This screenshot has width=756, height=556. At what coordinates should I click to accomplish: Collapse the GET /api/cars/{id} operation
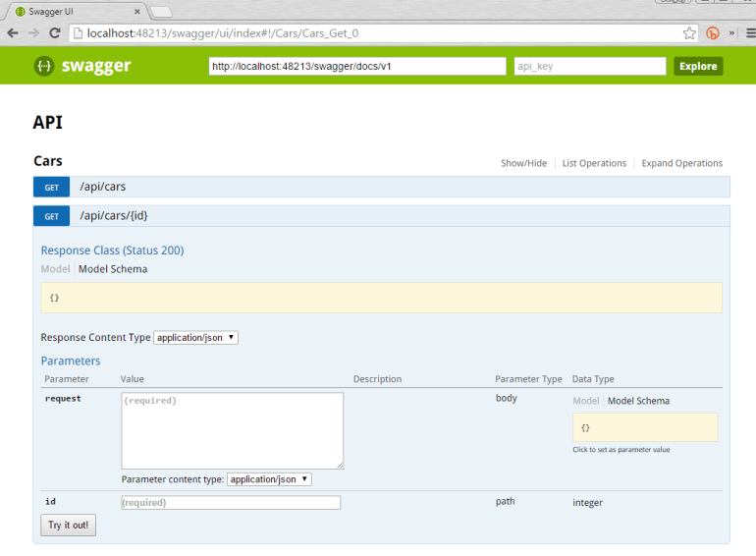point(114,215)
